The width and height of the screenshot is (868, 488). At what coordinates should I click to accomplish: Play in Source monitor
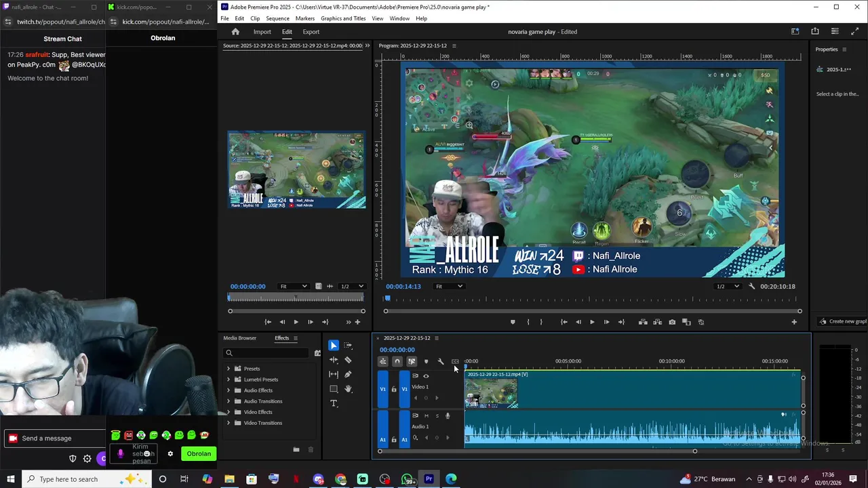click(296, 322)
